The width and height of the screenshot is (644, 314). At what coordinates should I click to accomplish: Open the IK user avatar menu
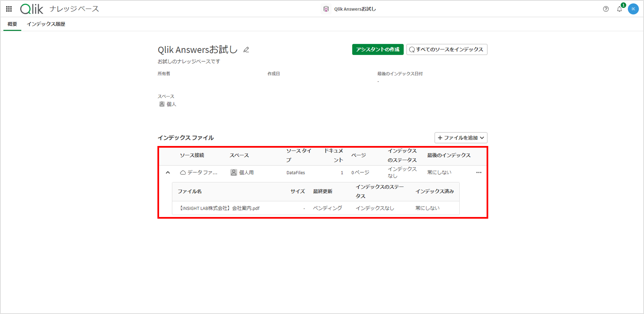(633, 9)
